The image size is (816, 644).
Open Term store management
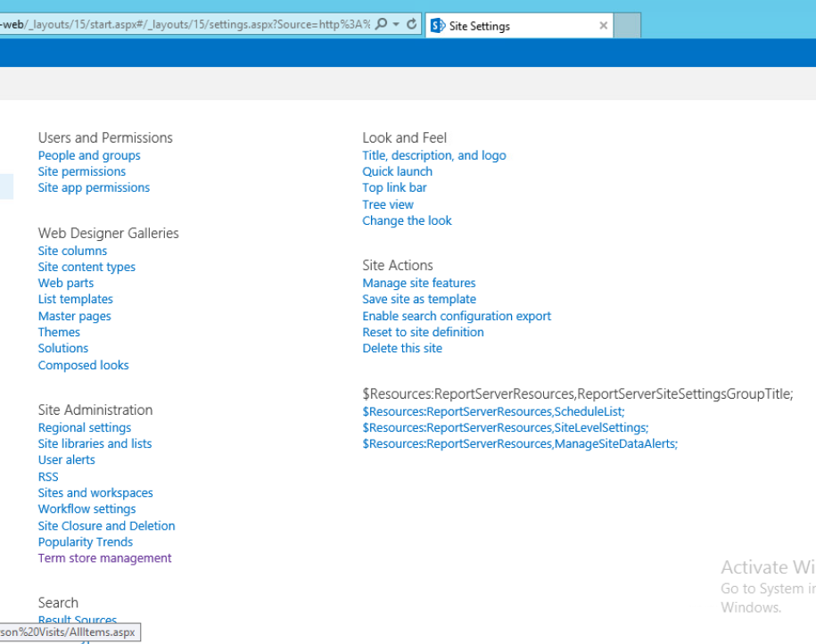pos(104,557)
